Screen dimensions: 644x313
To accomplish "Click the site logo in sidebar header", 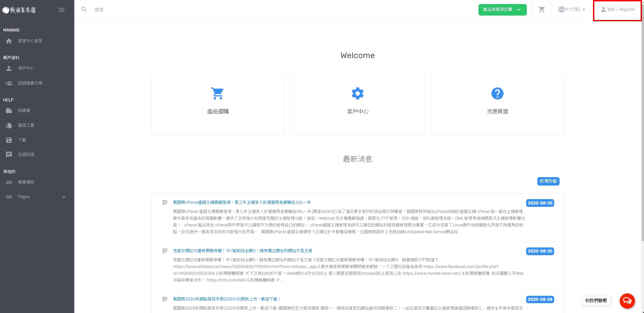I will tap(19, 10).
